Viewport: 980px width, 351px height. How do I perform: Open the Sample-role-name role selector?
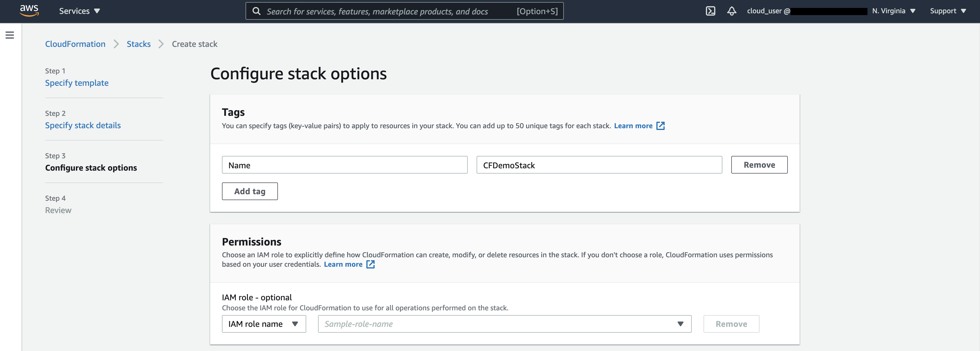coord(505,324)
